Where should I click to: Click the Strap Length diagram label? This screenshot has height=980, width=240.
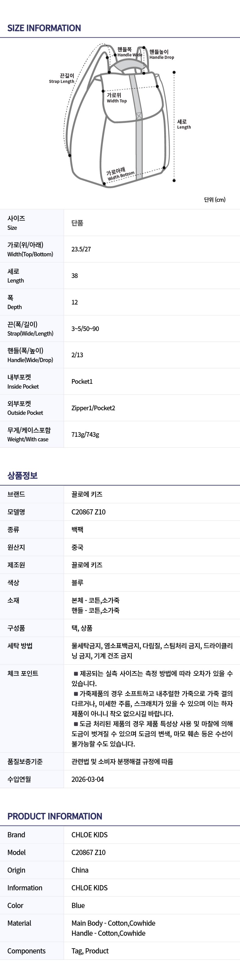tap(62, 78)
